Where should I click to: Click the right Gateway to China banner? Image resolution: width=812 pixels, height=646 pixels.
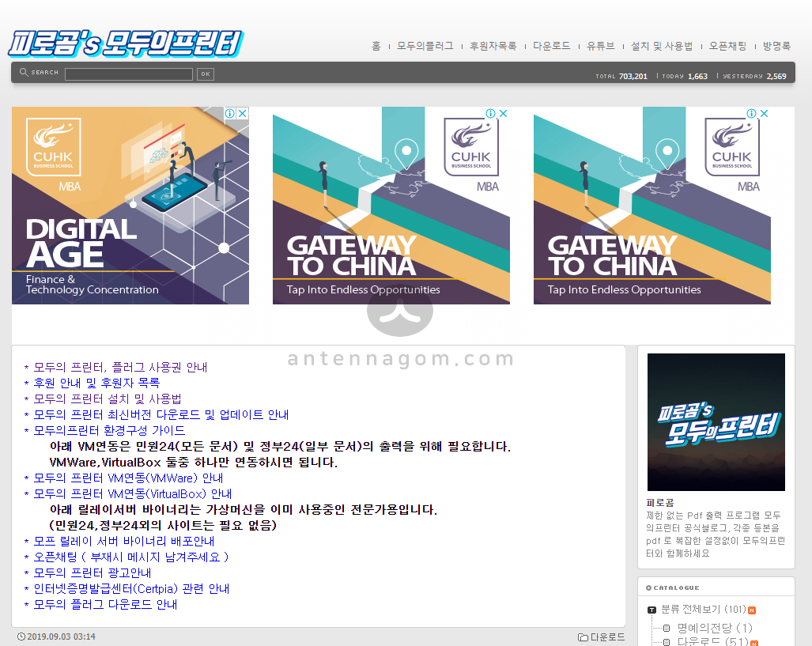tap(652, 206)
